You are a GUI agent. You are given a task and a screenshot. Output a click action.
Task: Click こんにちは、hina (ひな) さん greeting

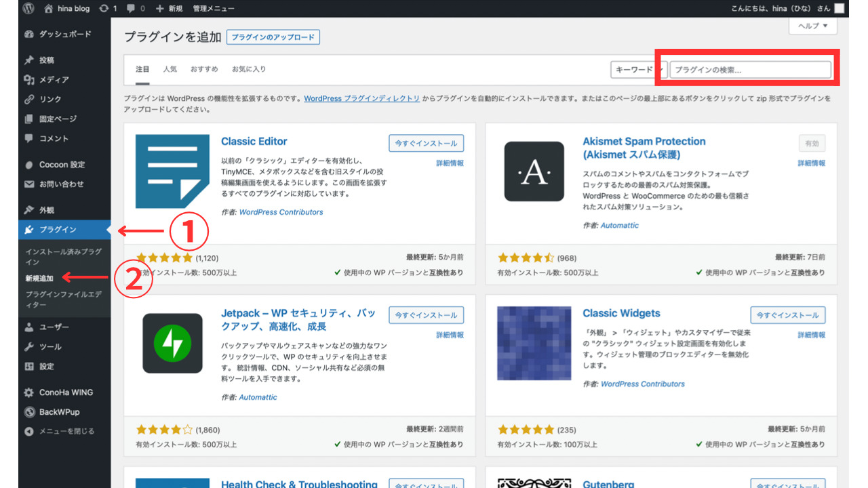pos(780,9)
